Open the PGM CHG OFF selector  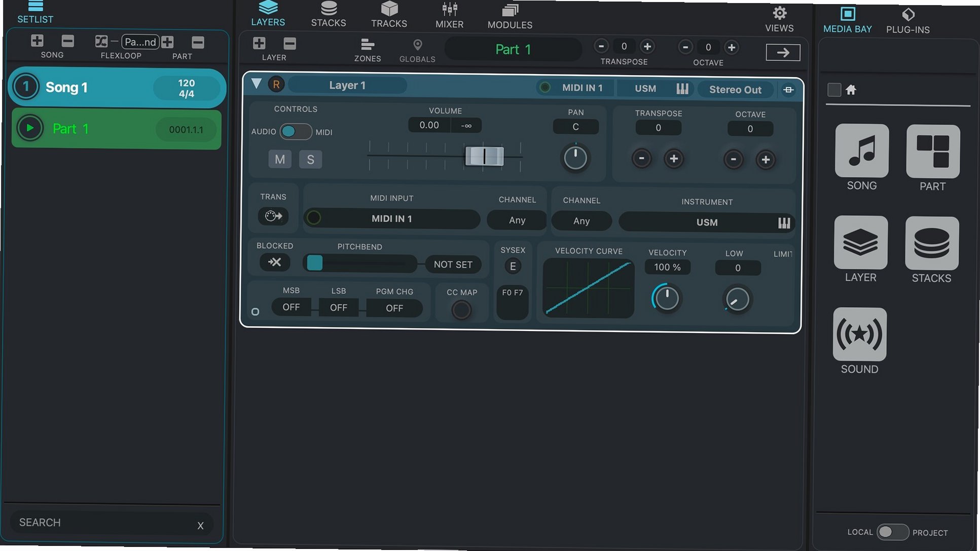pyautogui.click(x=394, y=308)
